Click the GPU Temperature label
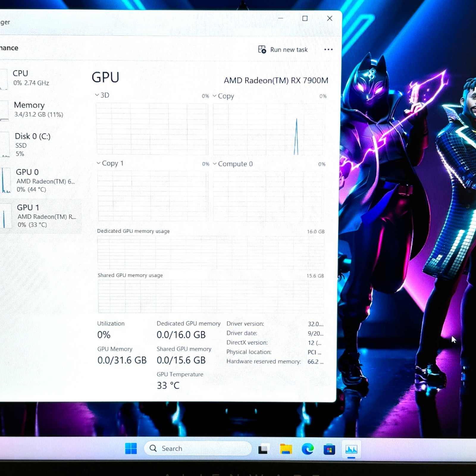The height and width of the screenshot is (476, 476). [180, 374]
